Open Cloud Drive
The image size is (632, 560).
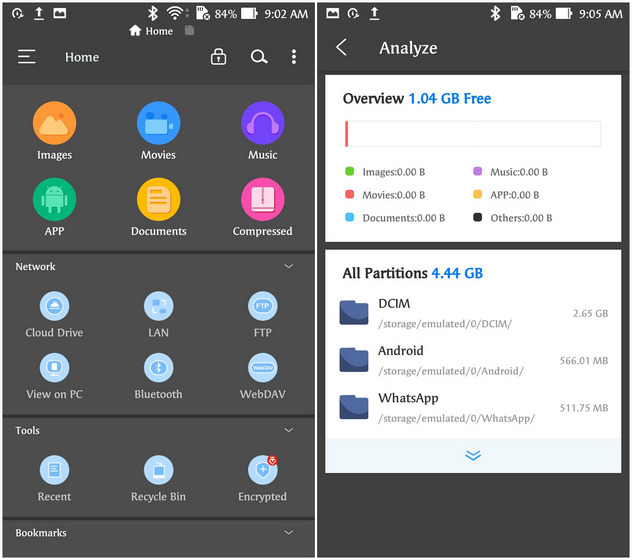point(54,307)
